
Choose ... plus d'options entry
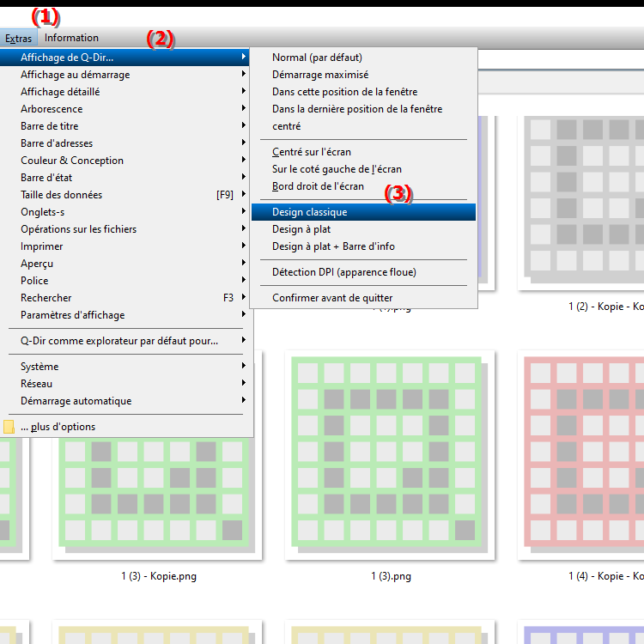click(125, 427)
